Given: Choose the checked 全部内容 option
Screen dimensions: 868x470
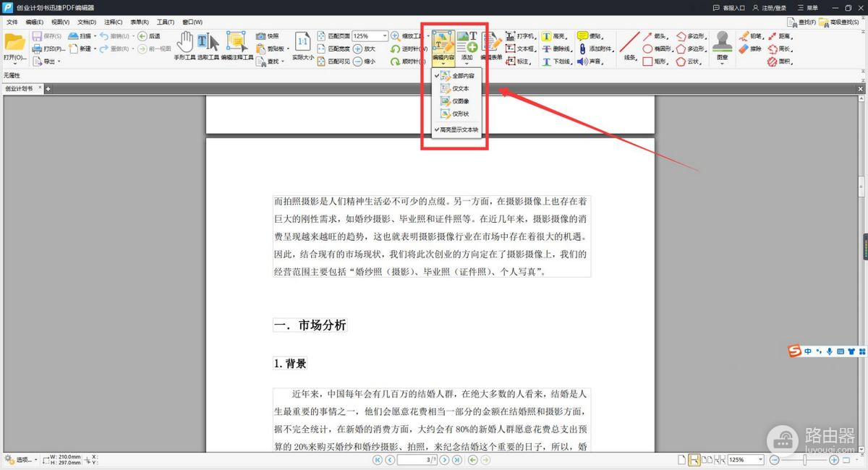Looking at the screenshot, I should click(x=463, y=76).
